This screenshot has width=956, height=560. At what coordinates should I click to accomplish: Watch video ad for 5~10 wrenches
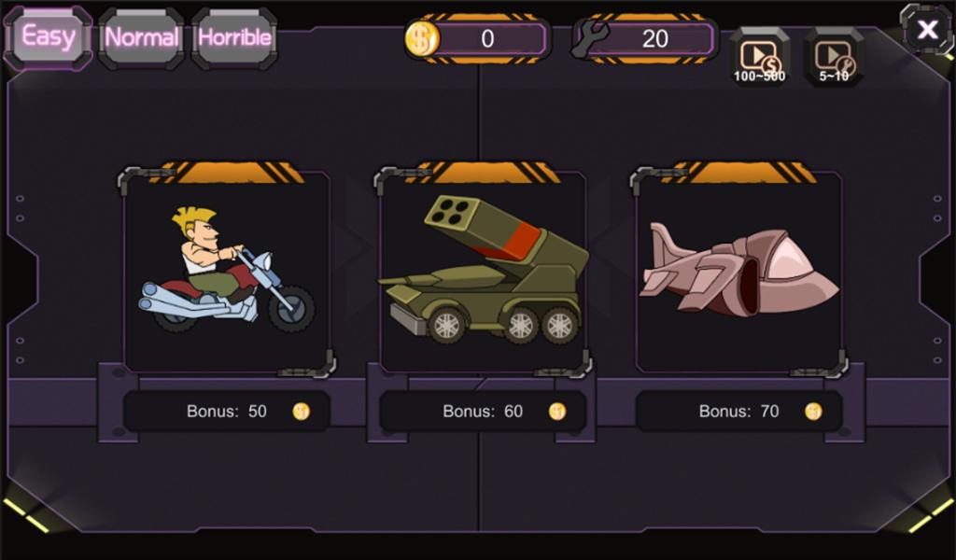pyautogui.click(x=834, y=57)
